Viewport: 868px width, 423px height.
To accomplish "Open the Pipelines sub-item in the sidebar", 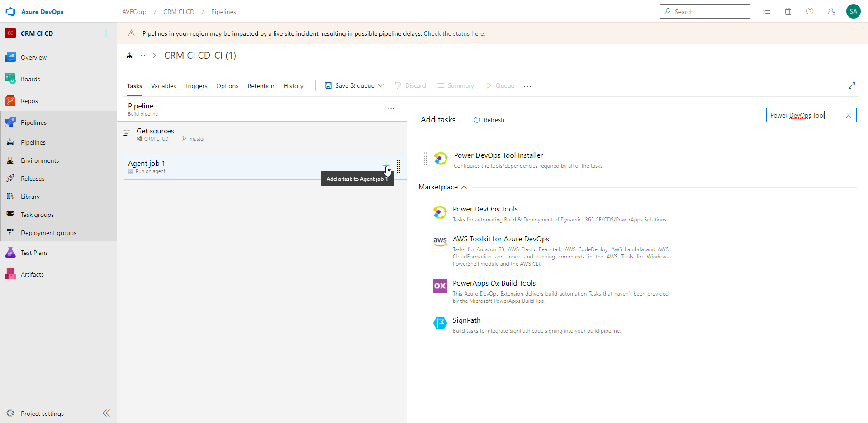I will tap(33, 142).
